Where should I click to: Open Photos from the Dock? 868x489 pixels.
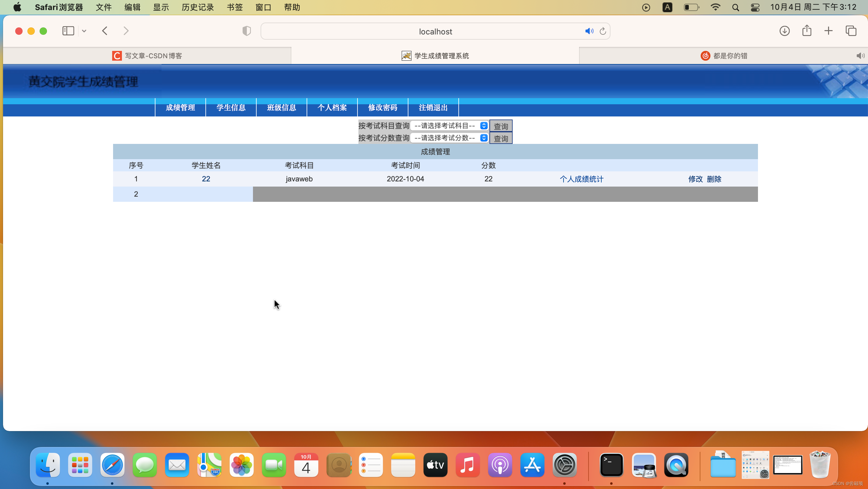click(242, 465)
